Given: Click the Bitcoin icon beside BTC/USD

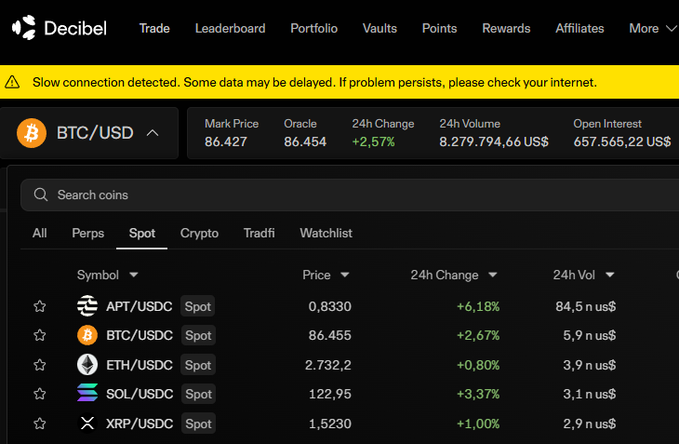Looking at the screenshot, I should click(x=31, y=133).
